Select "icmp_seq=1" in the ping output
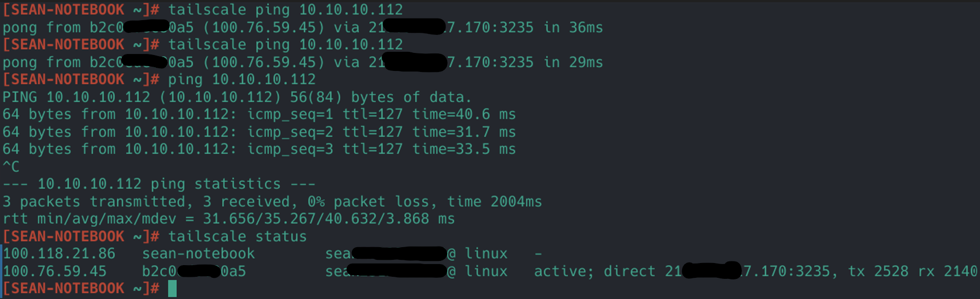Screen dimensions: 980x299 (290, 114)
